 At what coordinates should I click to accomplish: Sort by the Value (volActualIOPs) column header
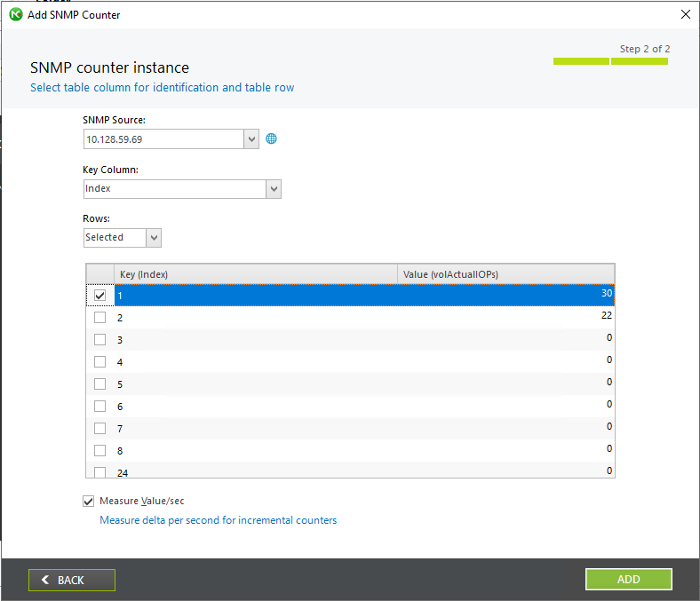coord(505,274)
